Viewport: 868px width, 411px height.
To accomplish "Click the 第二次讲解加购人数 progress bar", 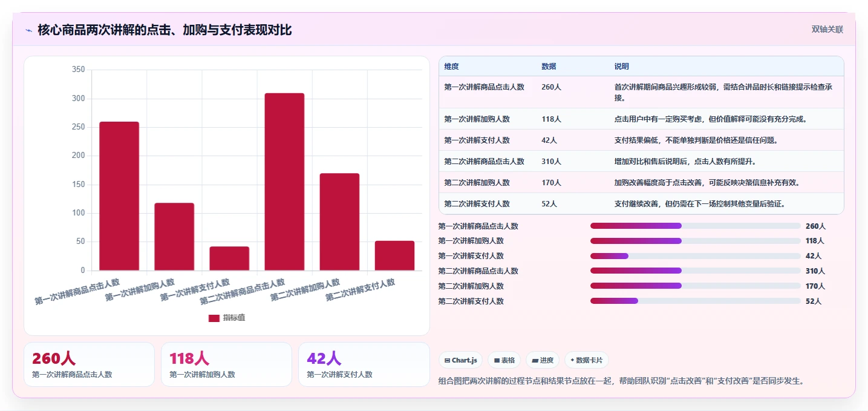I will coord(696,286).
